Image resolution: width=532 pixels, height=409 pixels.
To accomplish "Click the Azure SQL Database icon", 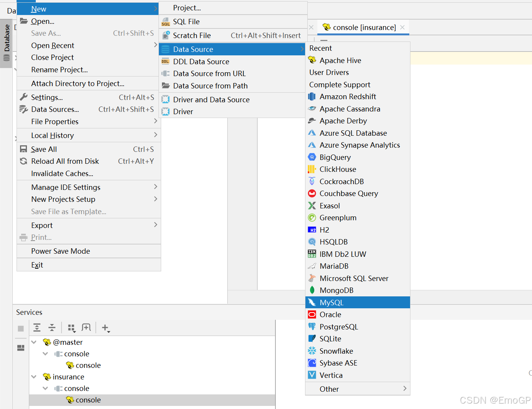I will [312, 133].
